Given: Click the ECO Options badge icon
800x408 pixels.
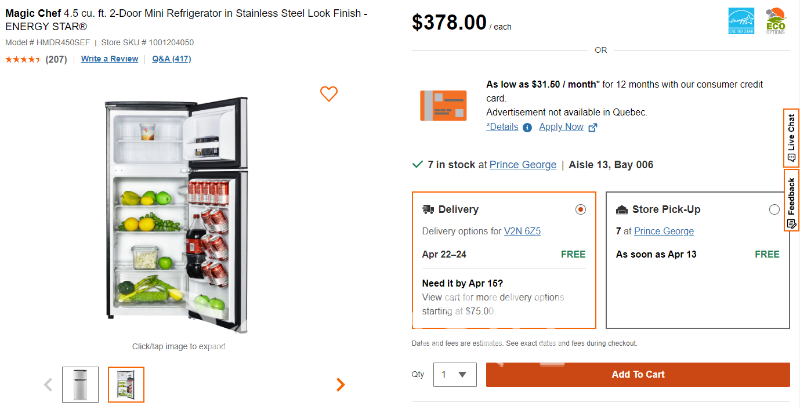Looking at the screenshot, I should click(775, 21).
